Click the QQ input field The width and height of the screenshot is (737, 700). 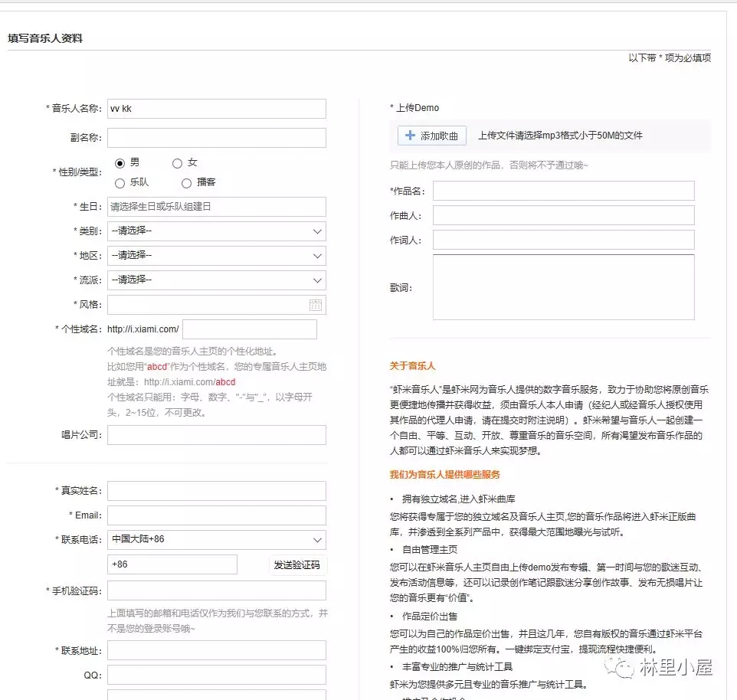[x=217, y=675]
